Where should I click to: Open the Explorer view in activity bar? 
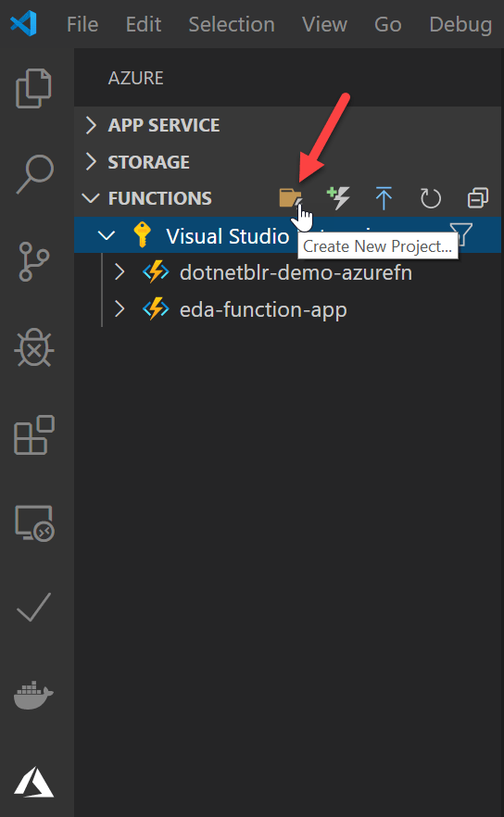[x=34, y=88]
